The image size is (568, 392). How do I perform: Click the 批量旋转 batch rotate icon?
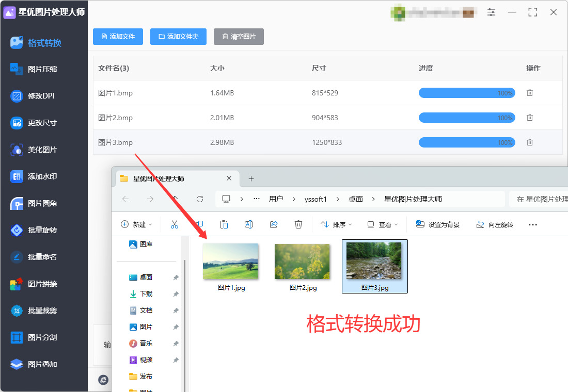(x=17, y=230)
